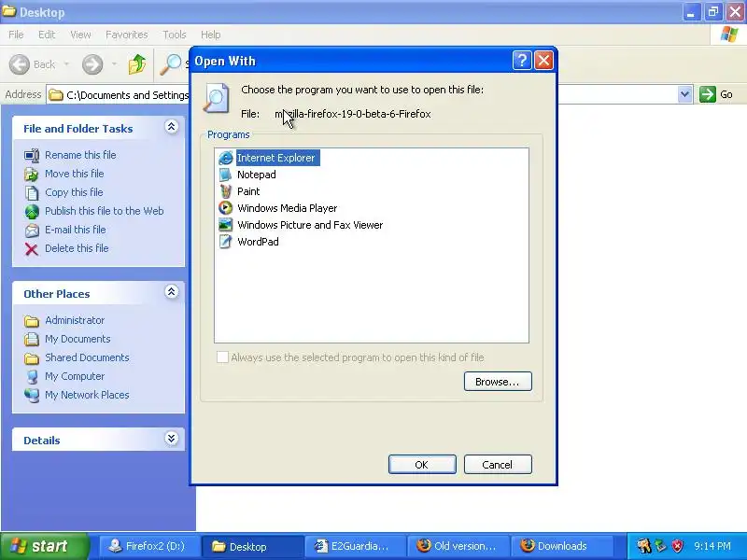Collapse the File and Folder Tasks panel
The width and height of the screenshot is (747, 560).
click(x=172, y=126)
